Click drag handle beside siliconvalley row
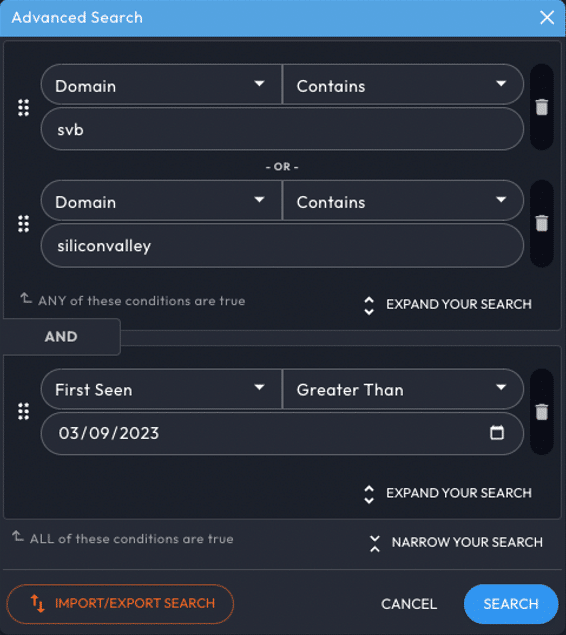This screenshot has width=566, height=635. point(23,224)
